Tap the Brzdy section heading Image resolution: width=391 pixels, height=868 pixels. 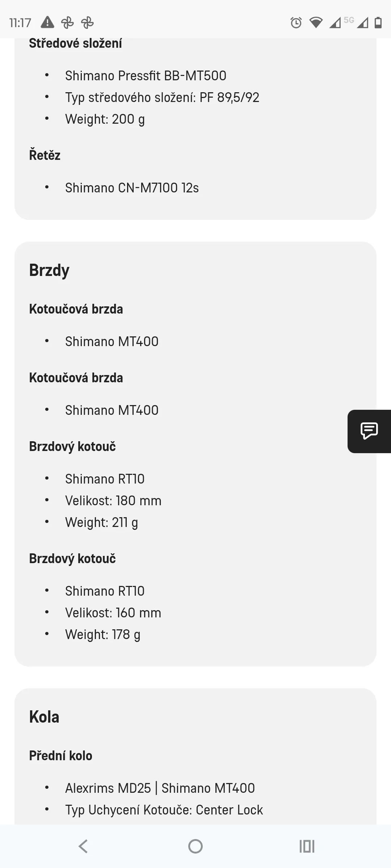click(49, 270)
